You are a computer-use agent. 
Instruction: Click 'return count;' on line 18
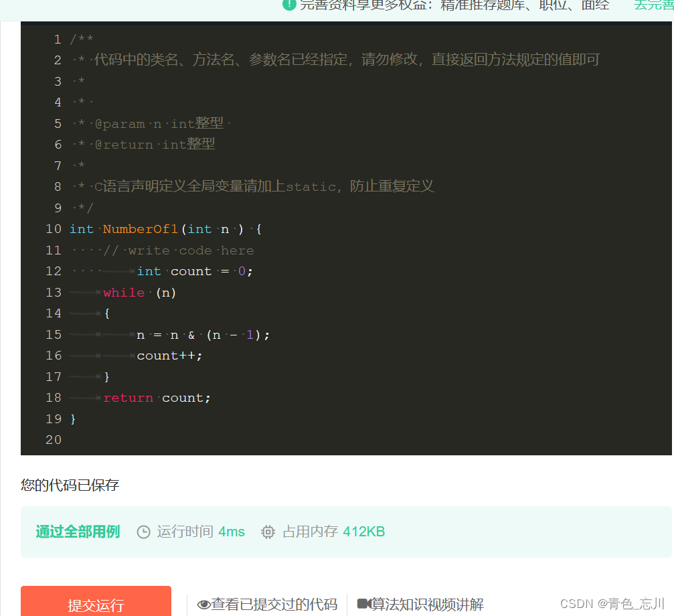coord(157,398)
